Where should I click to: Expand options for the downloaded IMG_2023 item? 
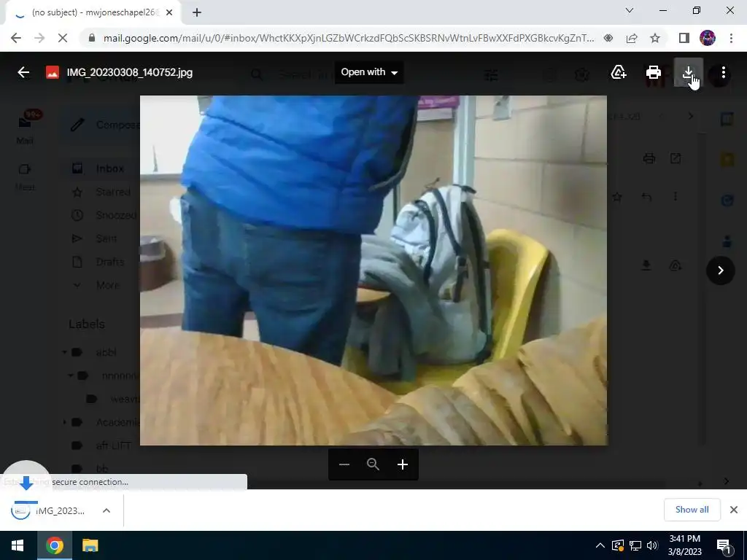[107, 510]
